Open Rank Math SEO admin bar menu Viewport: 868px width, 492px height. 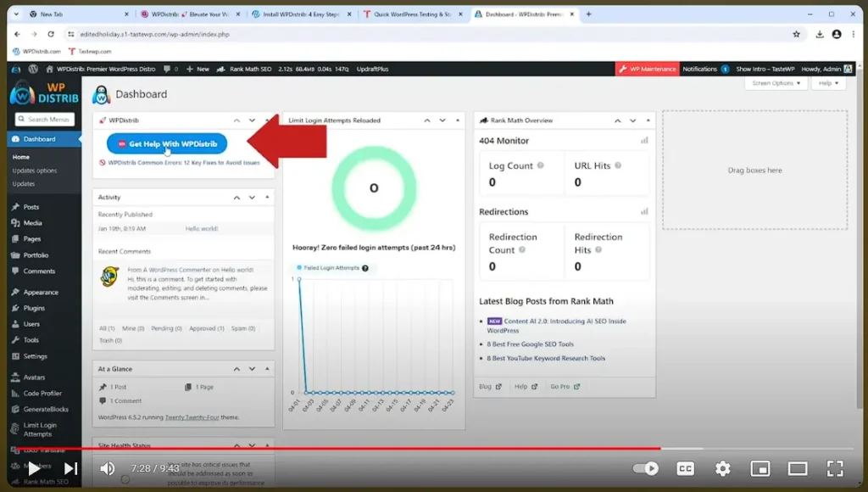point(243,70)
